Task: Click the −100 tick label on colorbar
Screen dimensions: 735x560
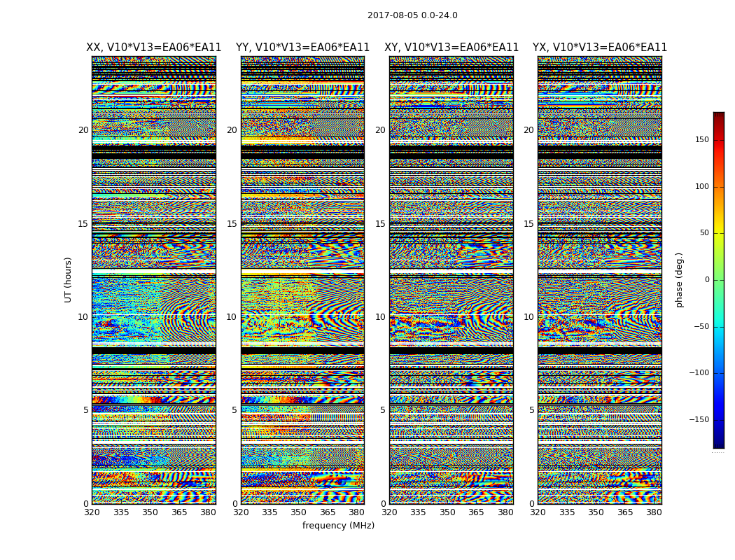Action: (699, 372)
